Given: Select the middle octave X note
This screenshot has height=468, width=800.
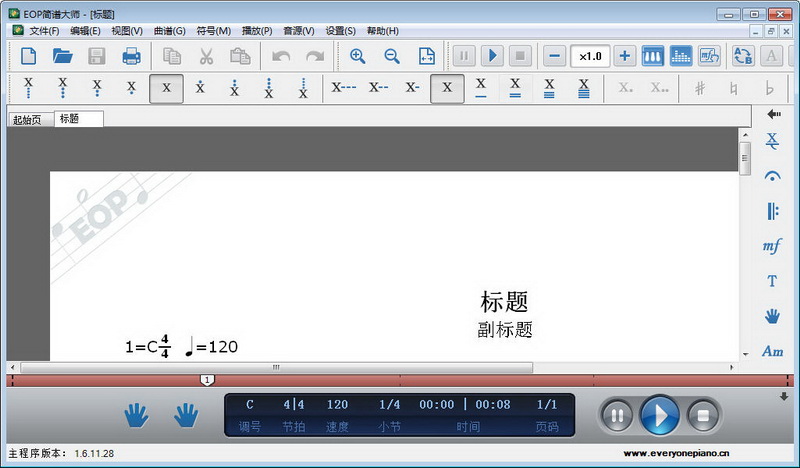Looking at the screenshot, I should click(x=166, y=88).
